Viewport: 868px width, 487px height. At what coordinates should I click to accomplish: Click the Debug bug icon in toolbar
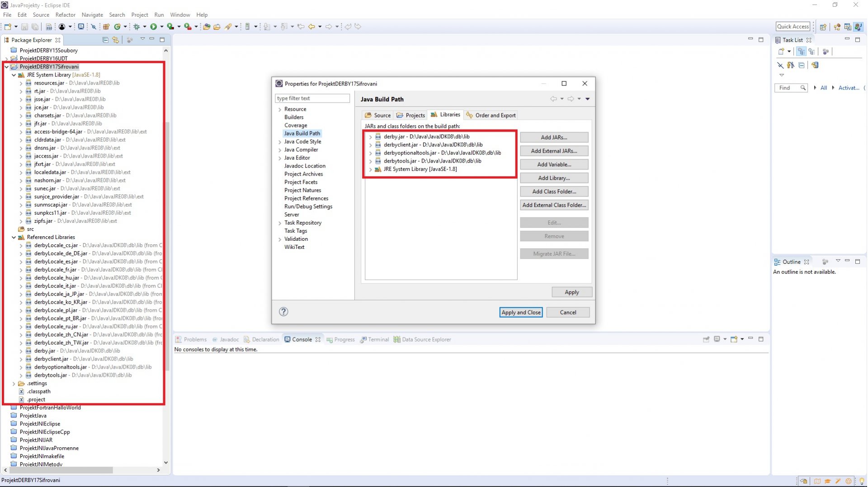point(137,27)
